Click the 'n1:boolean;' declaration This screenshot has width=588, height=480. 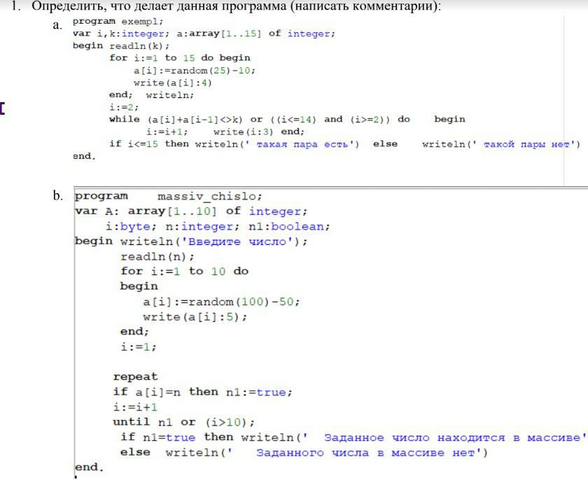289,226
